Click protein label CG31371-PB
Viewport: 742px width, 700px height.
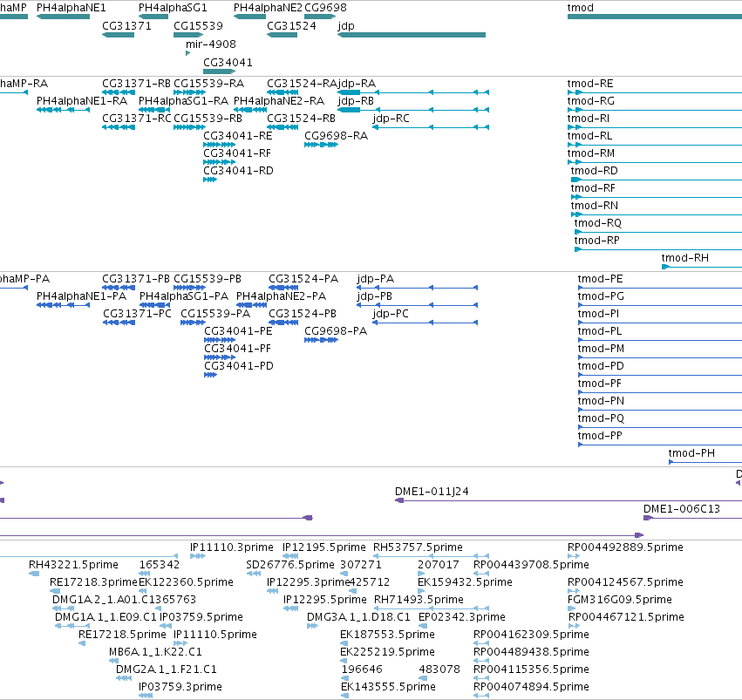[136, 279]
